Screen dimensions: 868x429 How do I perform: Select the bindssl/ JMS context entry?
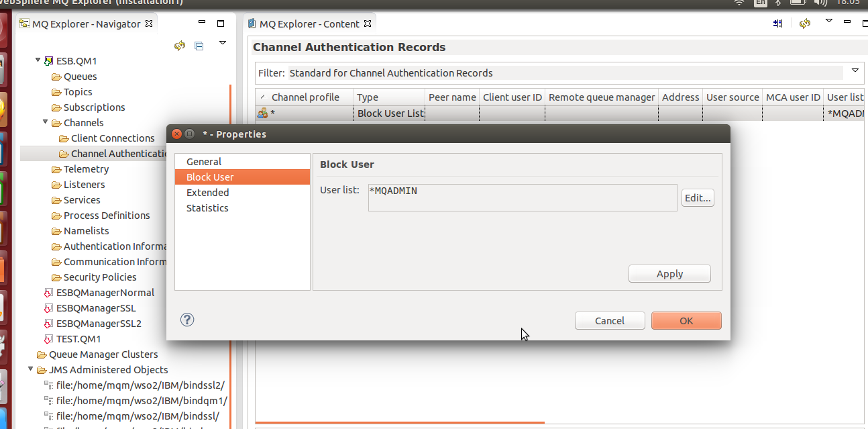pos(138,416)
